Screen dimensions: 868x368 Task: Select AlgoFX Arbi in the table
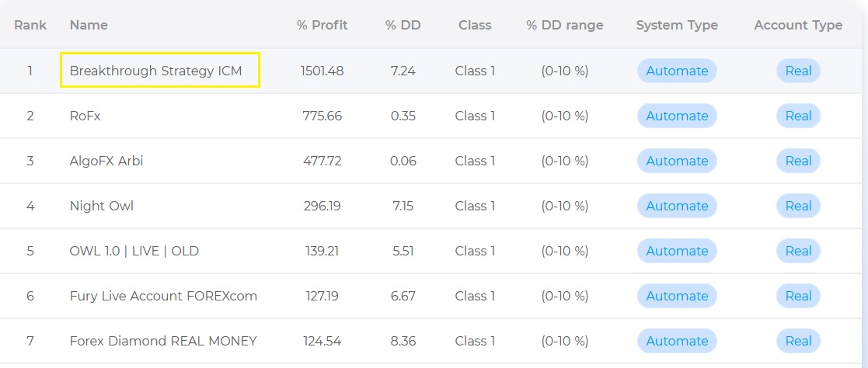[x=106, y=161]
